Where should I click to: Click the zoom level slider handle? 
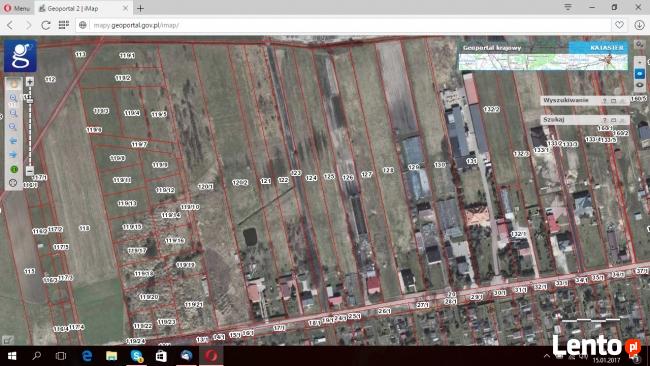tap(29, 101)
